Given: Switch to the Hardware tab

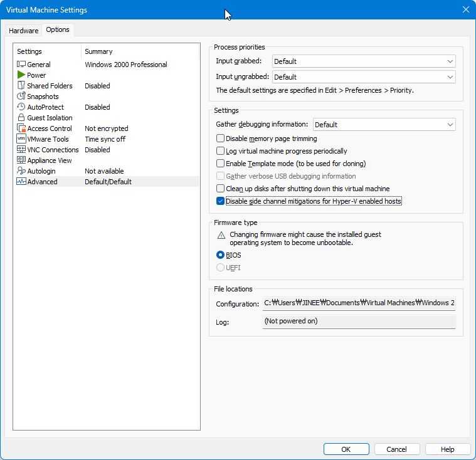Looking at the screenshot, I should click(23, 31).
